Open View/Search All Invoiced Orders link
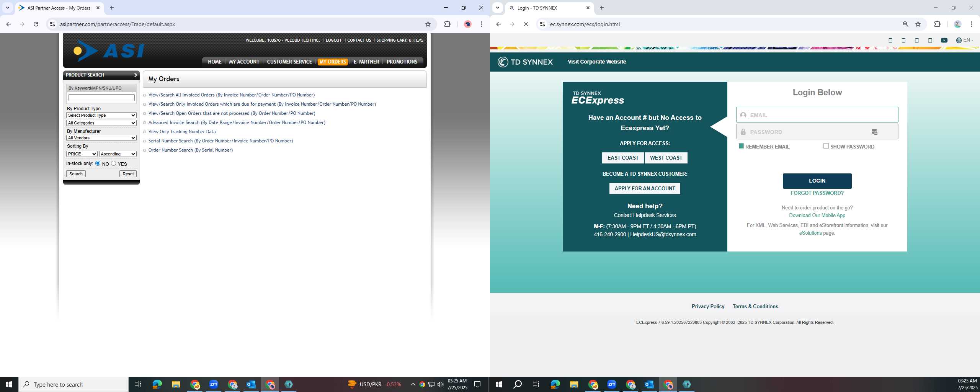Screen dimensions: 980x392 [232, 95]
